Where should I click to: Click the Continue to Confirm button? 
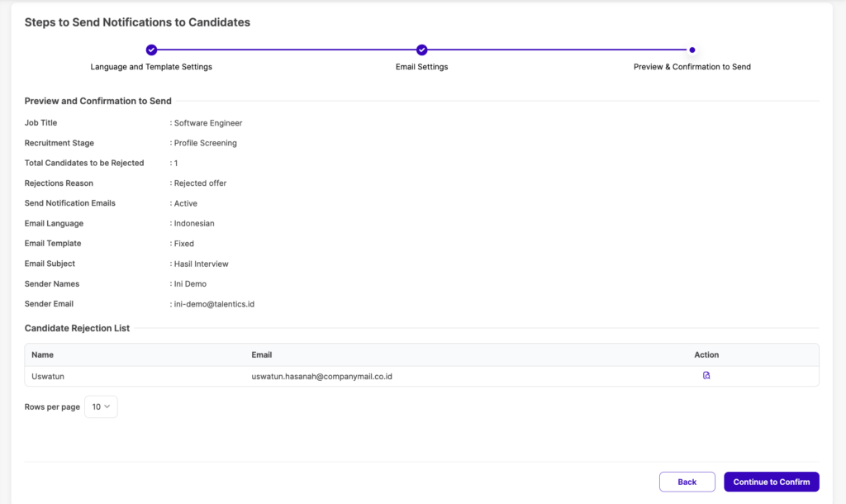(772, 482)
